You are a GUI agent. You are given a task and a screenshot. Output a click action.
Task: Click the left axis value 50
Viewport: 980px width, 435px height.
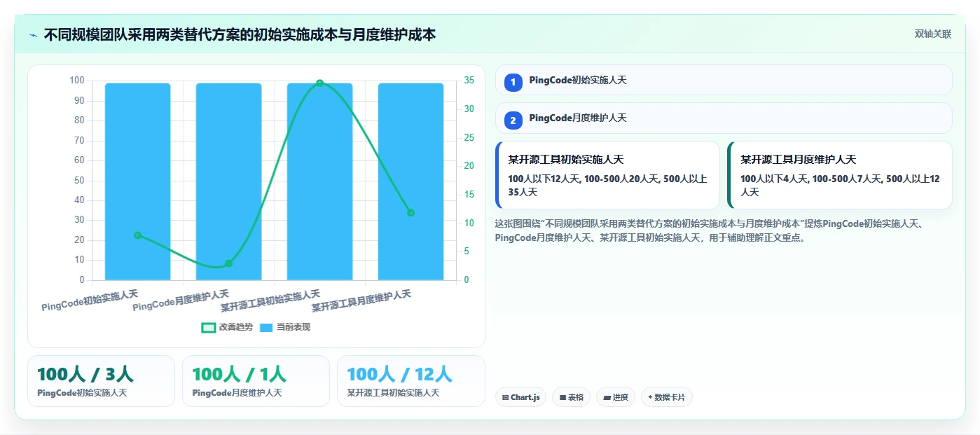[x=79, y=181]
